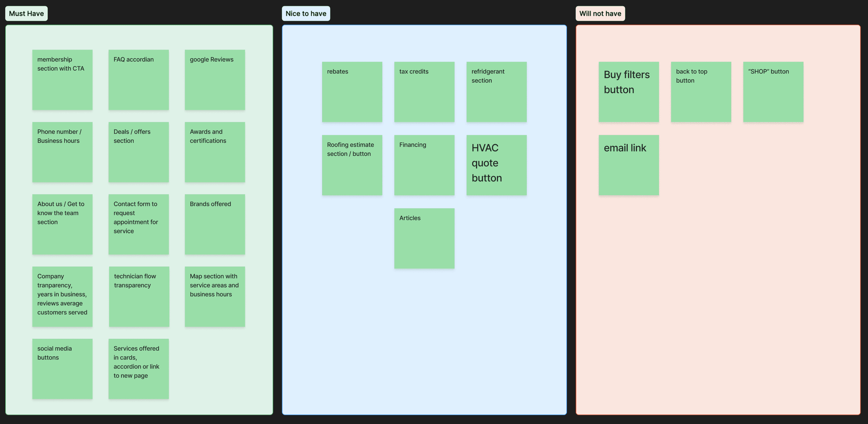
Task: Click the 'email link' sticky note
Action: click(628, 165)
